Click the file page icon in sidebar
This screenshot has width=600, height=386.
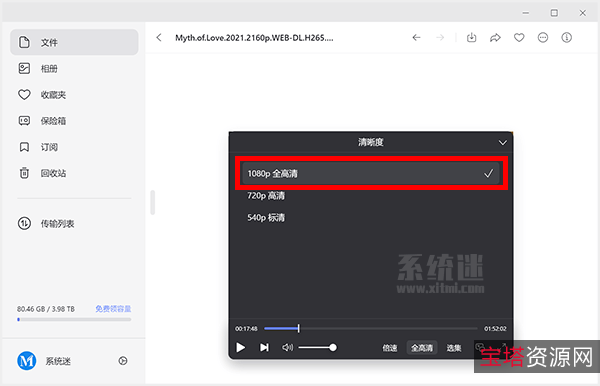coord(24,42)
